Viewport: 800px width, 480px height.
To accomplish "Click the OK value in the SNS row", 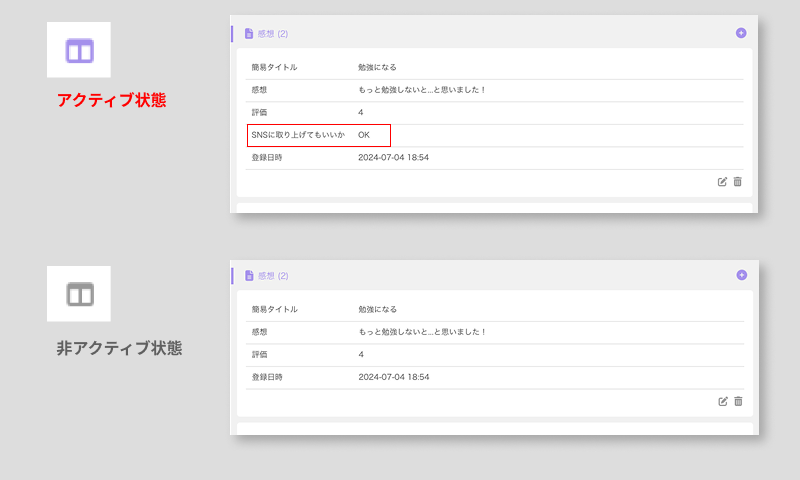I will tap(364, 135).
